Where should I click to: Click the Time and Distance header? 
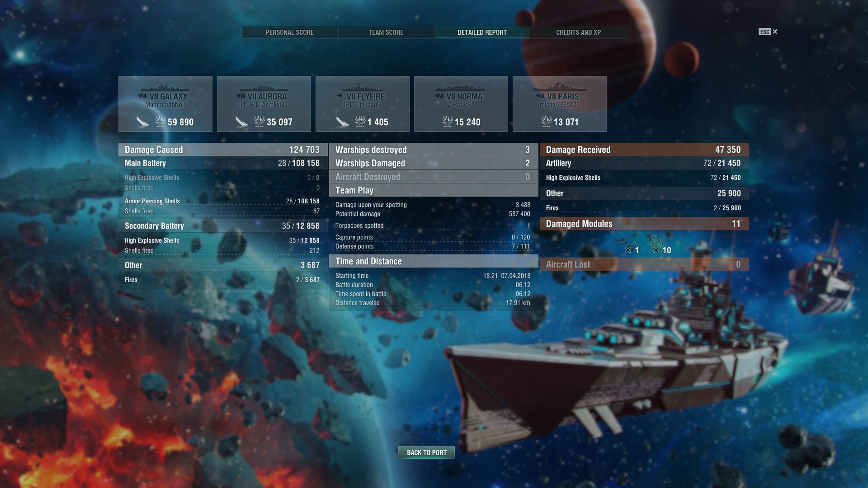coord(434,261)
